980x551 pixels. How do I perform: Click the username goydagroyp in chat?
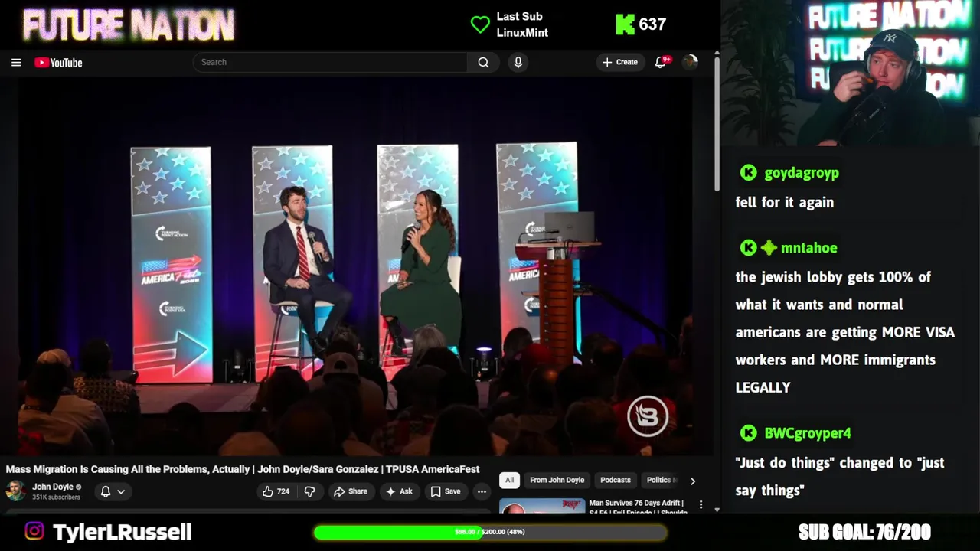(802, 173)
